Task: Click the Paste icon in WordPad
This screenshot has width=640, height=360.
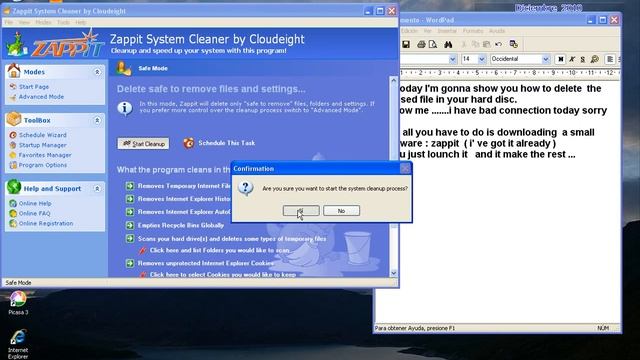Action: 487,44
